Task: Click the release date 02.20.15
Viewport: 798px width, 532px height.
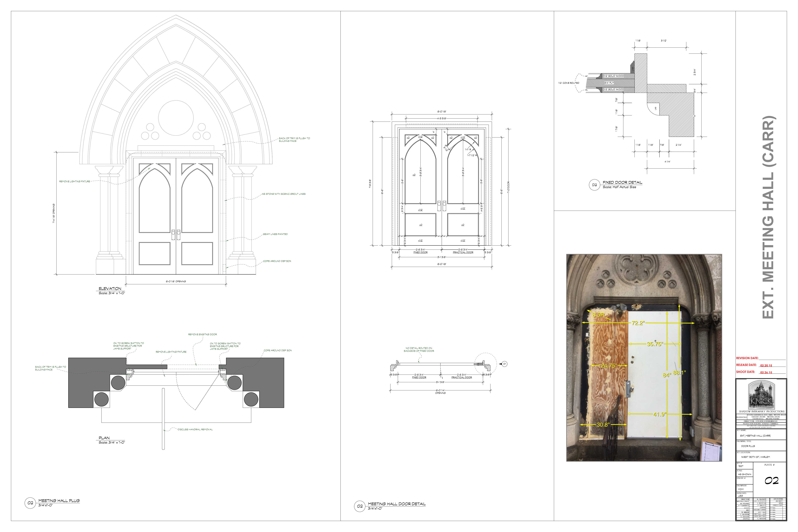Action: coord(766,365)
